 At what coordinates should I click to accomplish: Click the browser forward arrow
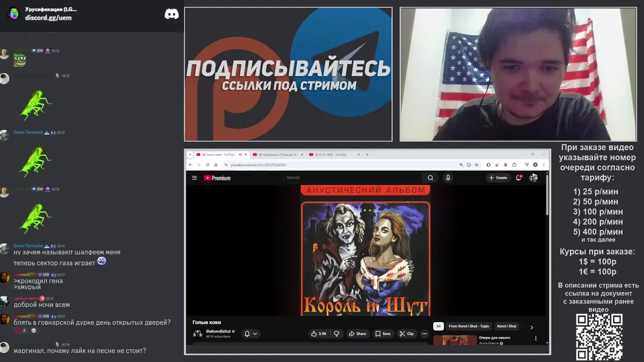click(x=198, y=164)
